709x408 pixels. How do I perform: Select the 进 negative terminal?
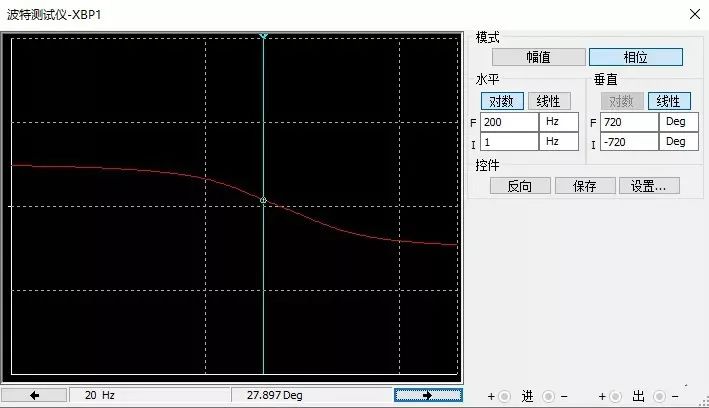tap(548, 397)
